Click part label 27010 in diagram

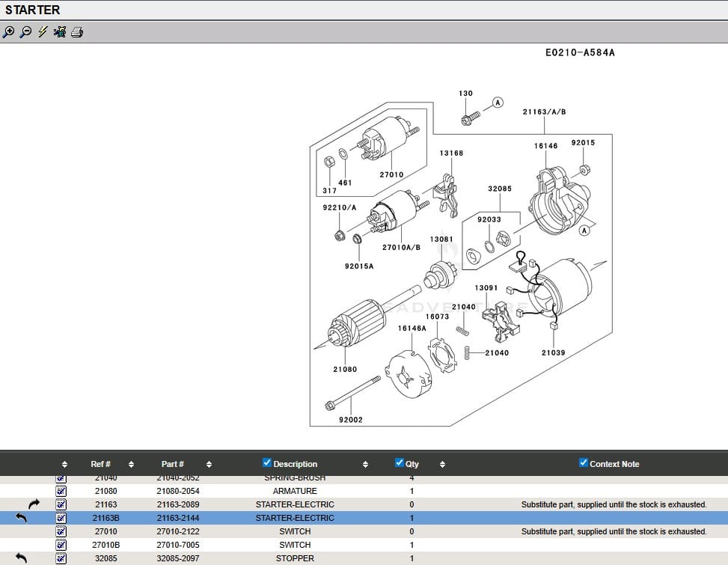pyautogui.click(x=391, y=175)
